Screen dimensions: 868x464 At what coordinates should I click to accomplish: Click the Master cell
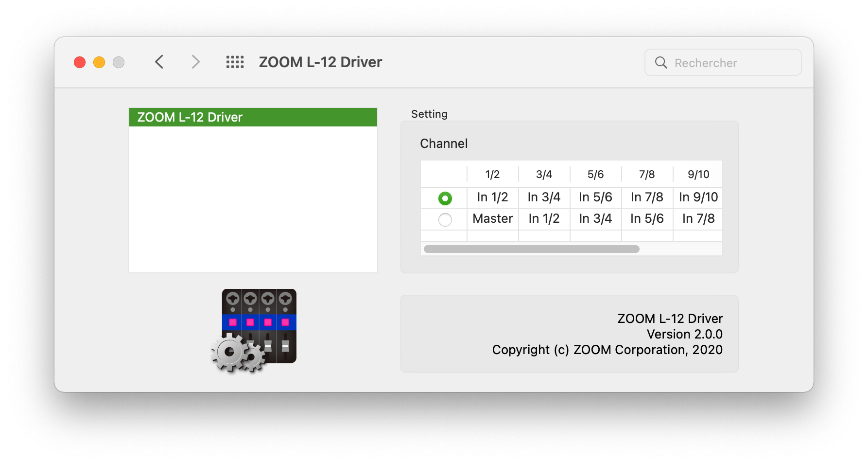(492, 218)
